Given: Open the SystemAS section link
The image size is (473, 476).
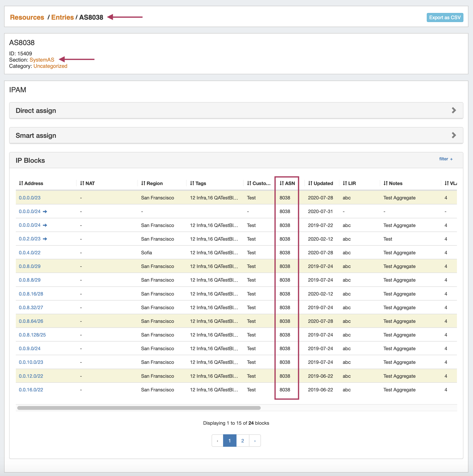Looking at the screenshot, I should (x=42, y=60).
